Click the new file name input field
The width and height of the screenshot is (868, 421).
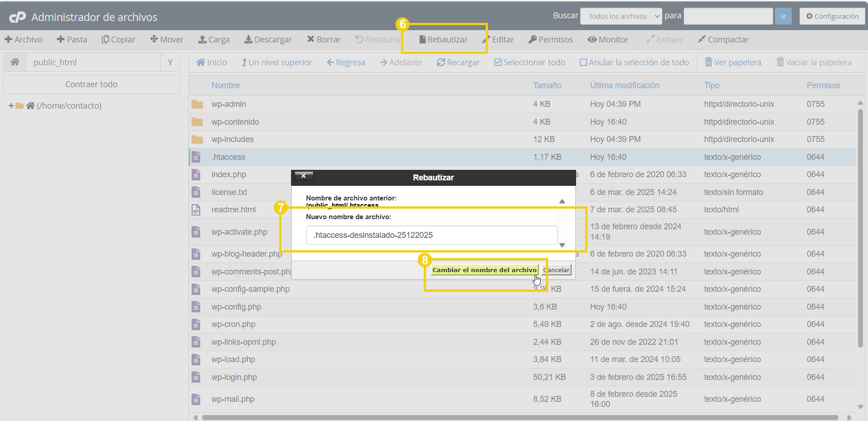click(x=431, y=235)
